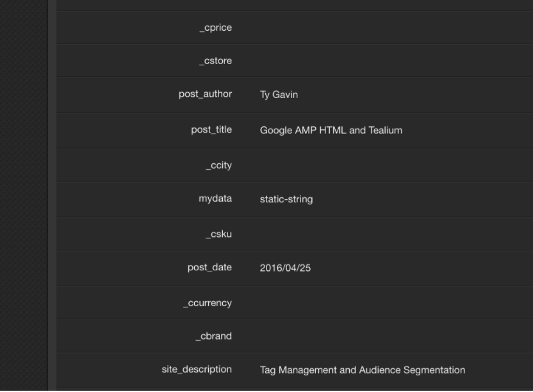Select the post_title row

[x=211, y=130]
